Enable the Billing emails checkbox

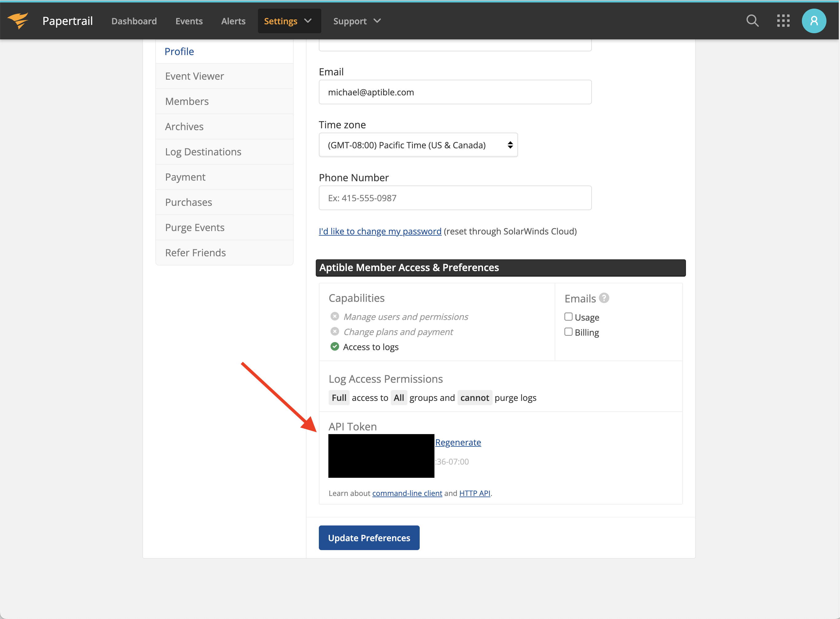[569, 332]
